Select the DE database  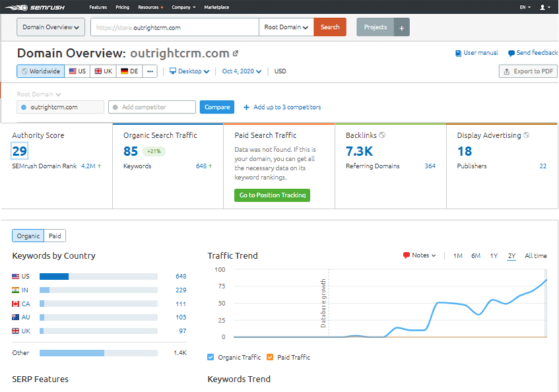129,71
